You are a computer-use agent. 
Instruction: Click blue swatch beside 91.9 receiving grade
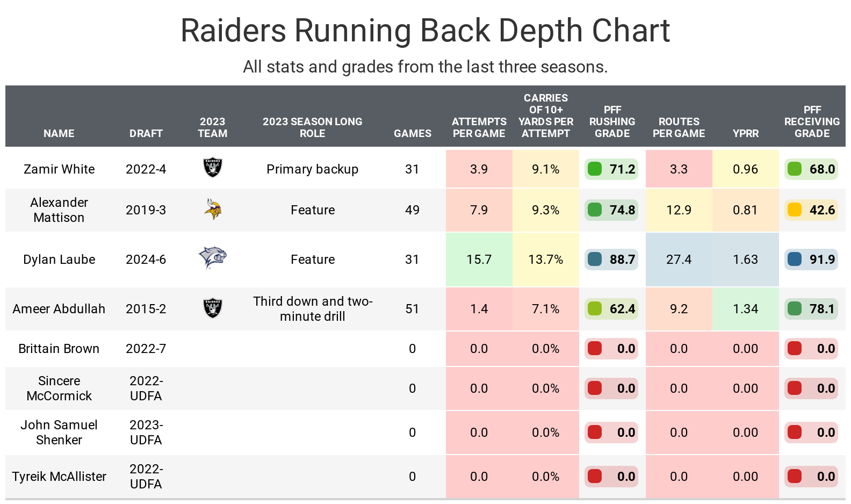coord(794,260)
